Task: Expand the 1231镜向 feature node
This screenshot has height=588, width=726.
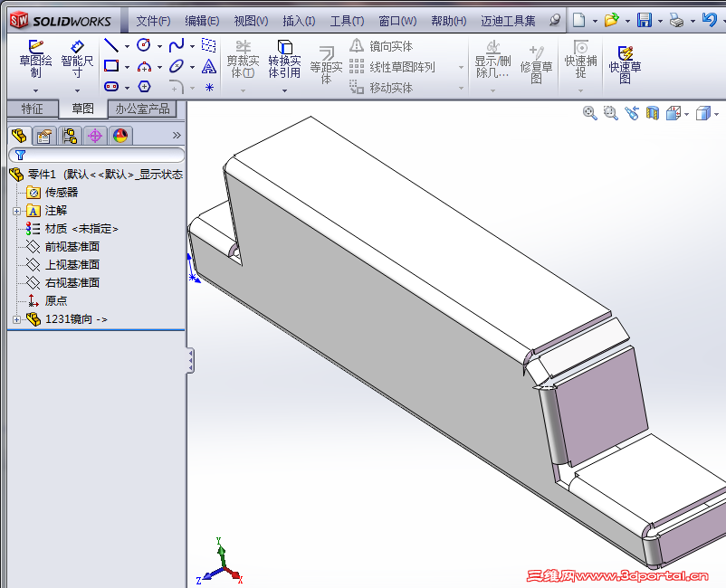Action: [16, 319]
